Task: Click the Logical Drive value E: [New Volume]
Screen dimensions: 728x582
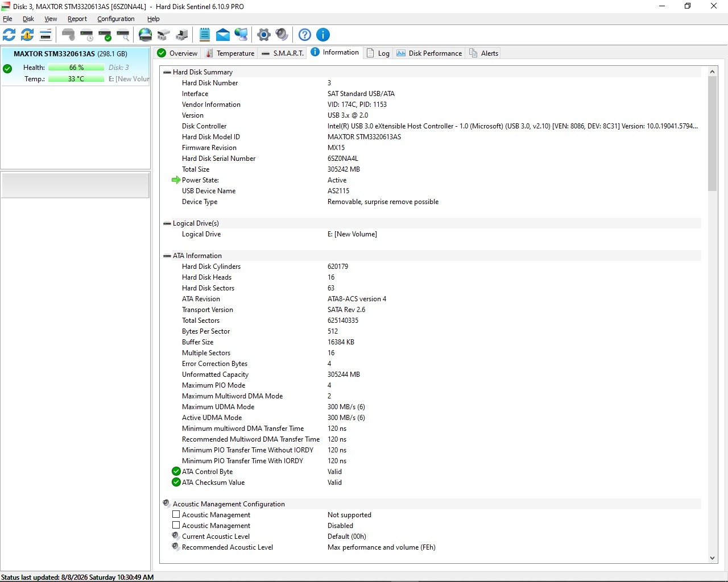Action: pyautogui.click(x=352, y=234)
